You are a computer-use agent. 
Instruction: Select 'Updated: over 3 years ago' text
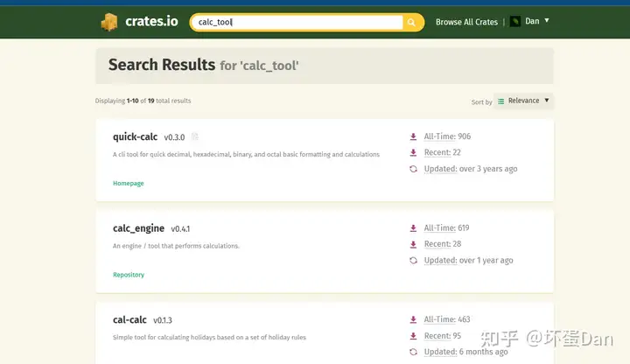click(x=471, y=169)
